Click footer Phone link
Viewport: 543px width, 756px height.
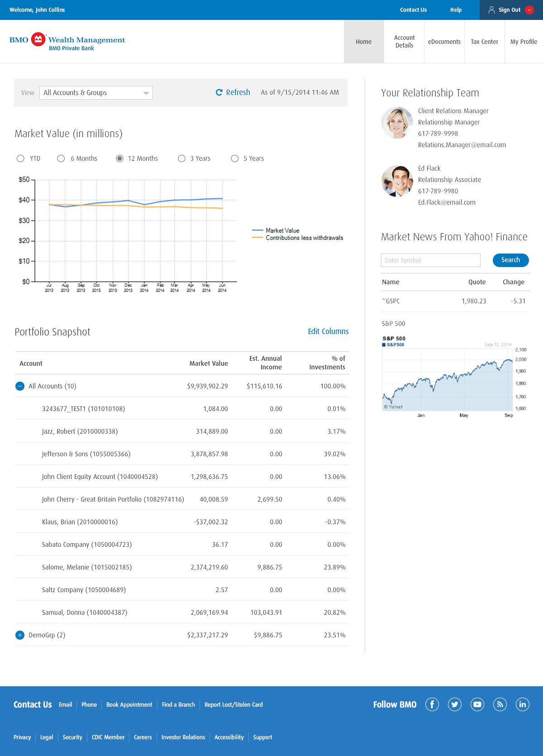89,704
